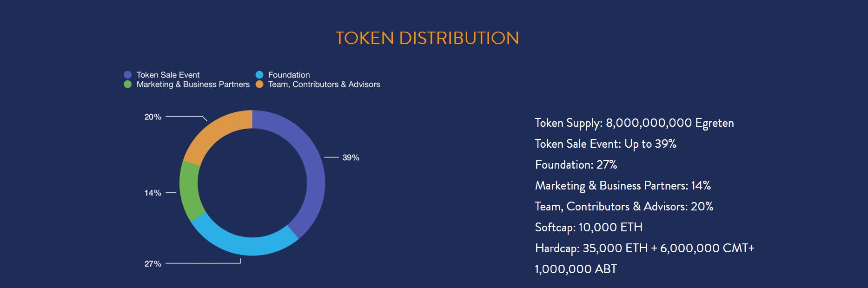Screen dimensions: 868x288
Task: Toggle Marketing & Business Partners legend label
Action: pos(193,85)
